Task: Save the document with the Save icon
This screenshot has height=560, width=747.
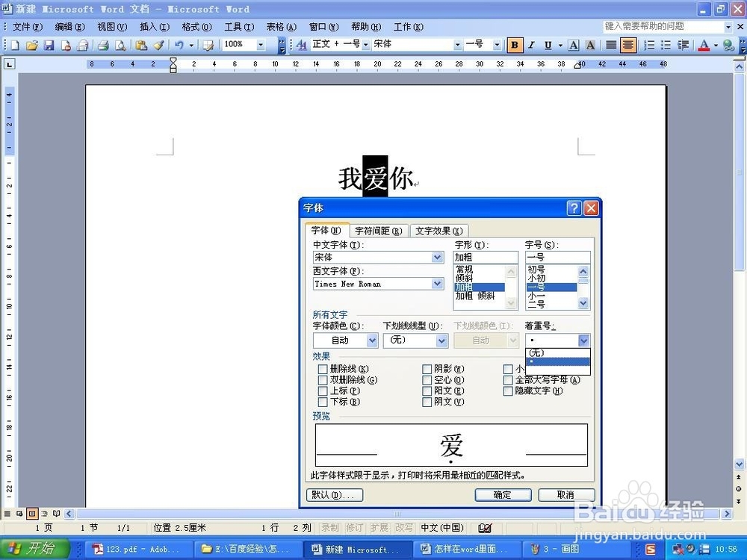Action: coord(49,45)
